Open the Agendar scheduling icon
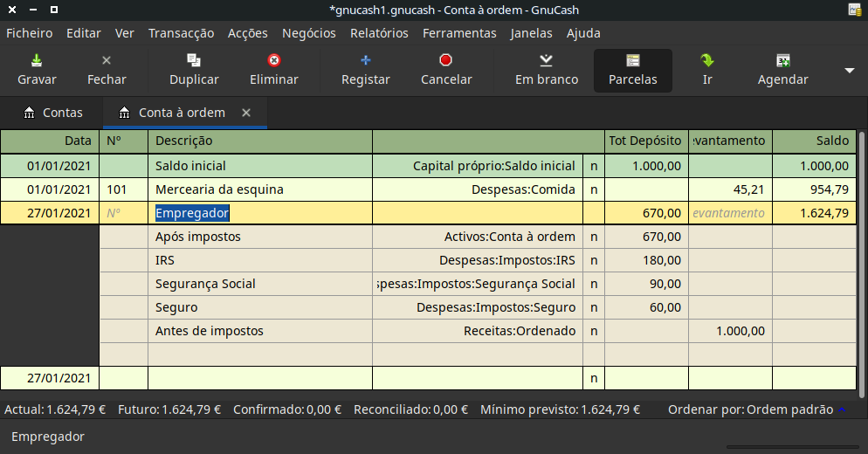 (x=782, y=61)
